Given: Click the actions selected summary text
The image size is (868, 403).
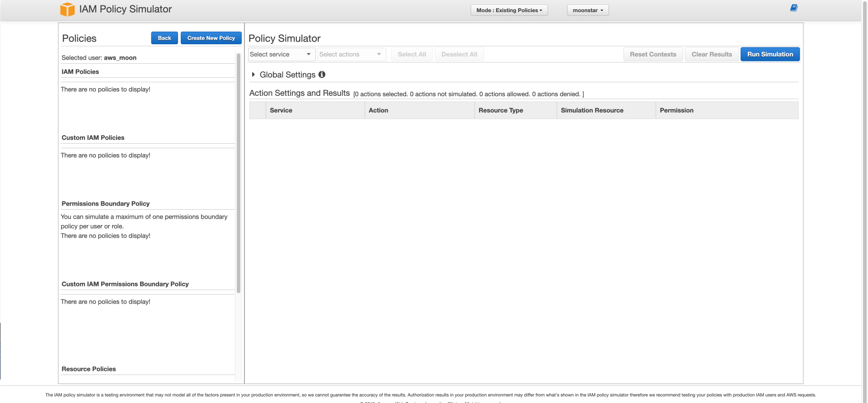Looking at the screenshot, I should 469,94.
